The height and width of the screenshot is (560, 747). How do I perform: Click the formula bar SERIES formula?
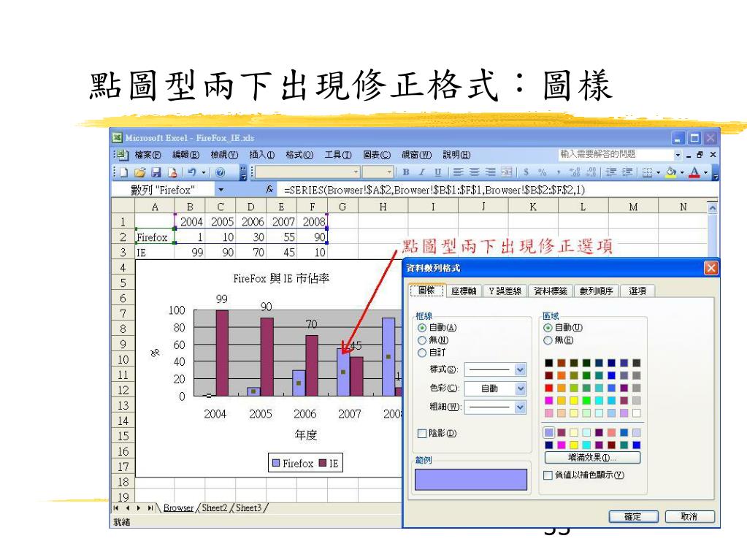pos(434,190)
